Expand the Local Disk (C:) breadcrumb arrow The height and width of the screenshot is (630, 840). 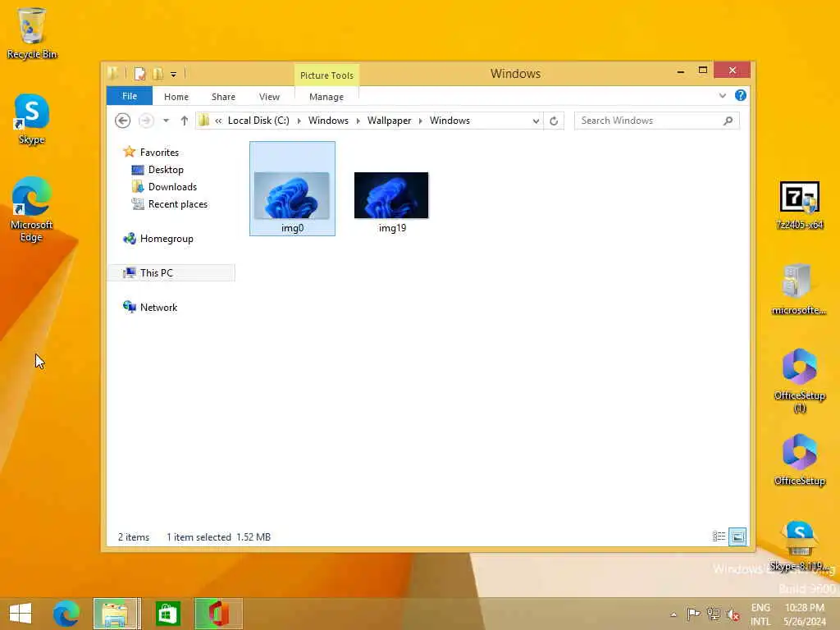coord(299,121)
